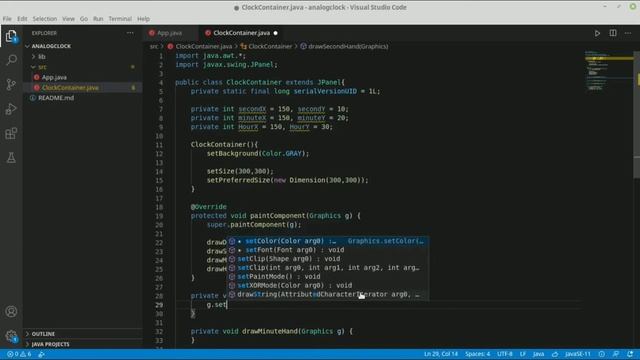Open the View menu
This screenshot has height=360, width=640.
[68, 19]
